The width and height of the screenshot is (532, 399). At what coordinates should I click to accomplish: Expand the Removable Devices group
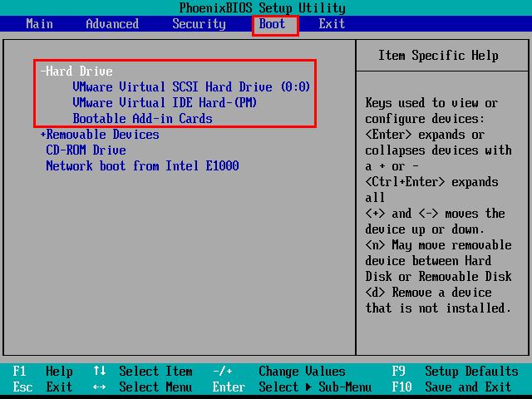[x=100, y=135]
